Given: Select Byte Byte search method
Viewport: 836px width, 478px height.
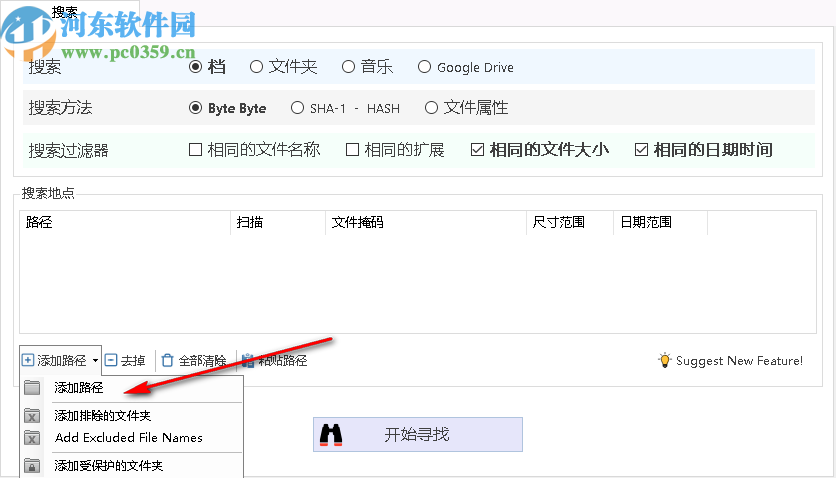Looking at the screenshot, I should click(x=195, y=108).
